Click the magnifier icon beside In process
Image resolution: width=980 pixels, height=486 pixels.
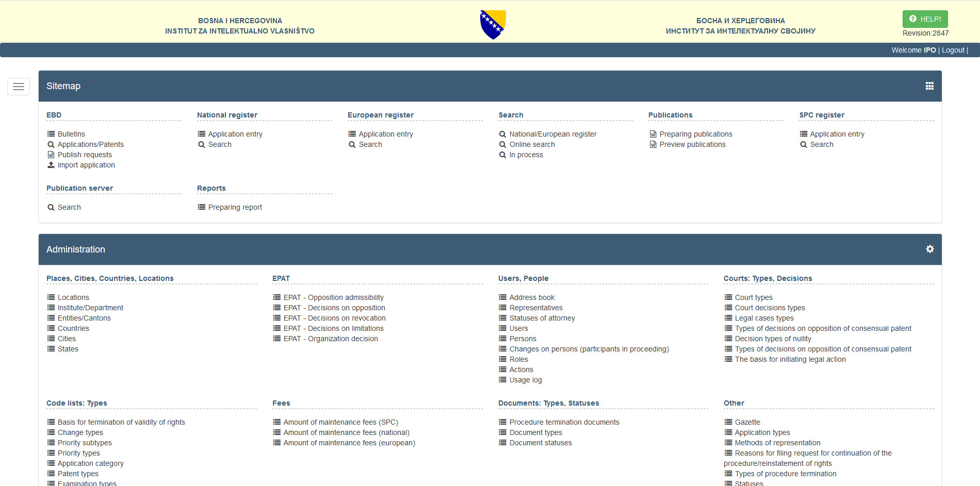(x=503, y=155)
